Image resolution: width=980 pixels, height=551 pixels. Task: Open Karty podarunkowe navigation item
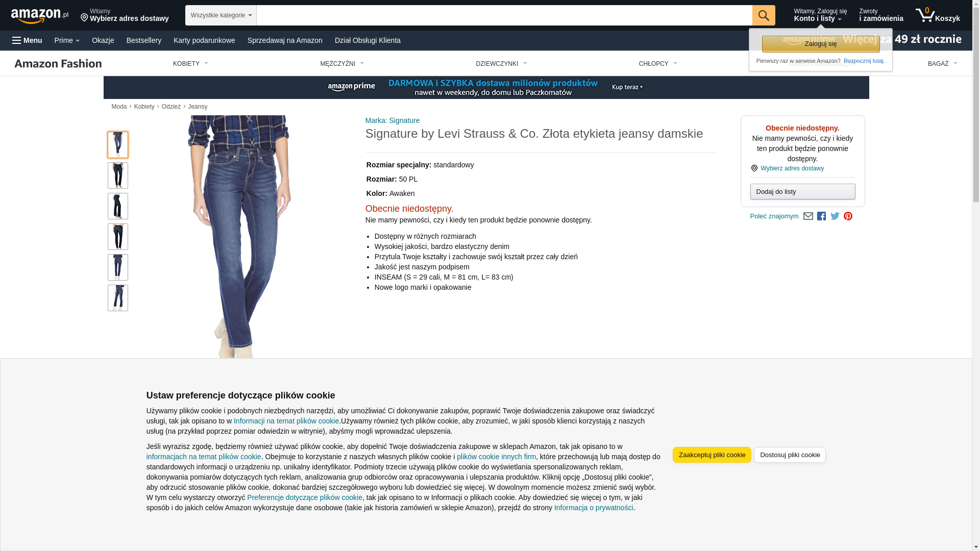coord(204,40)
